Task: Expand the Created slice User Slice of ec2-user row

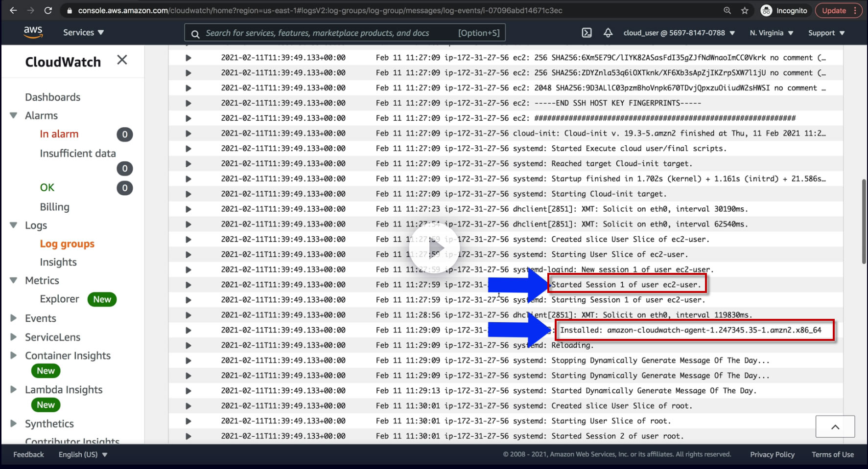Action: 188,240
